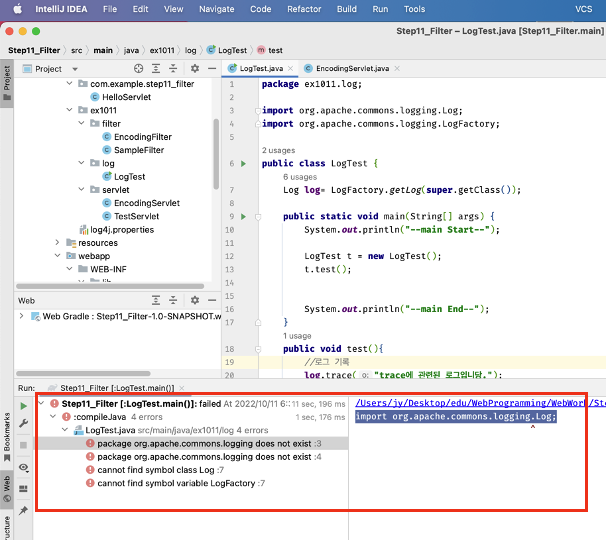Collapse LogTest.java errors node in Run panel

click(x=65, y=430)
